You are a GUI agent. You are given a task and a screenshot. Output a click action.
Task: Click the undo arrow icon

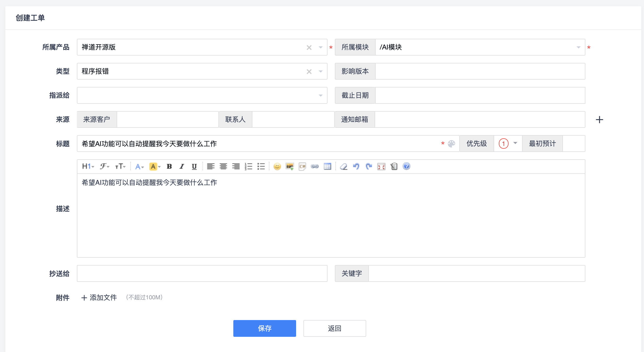pyautogui.click(x=356, y=166)
